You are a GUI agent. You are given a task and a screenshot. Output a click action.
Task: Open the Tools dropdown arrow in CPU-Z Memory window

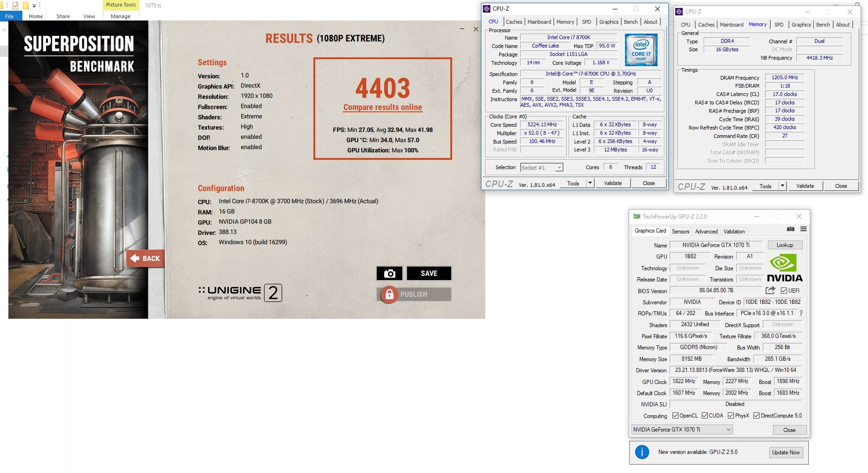pos(782,186)
